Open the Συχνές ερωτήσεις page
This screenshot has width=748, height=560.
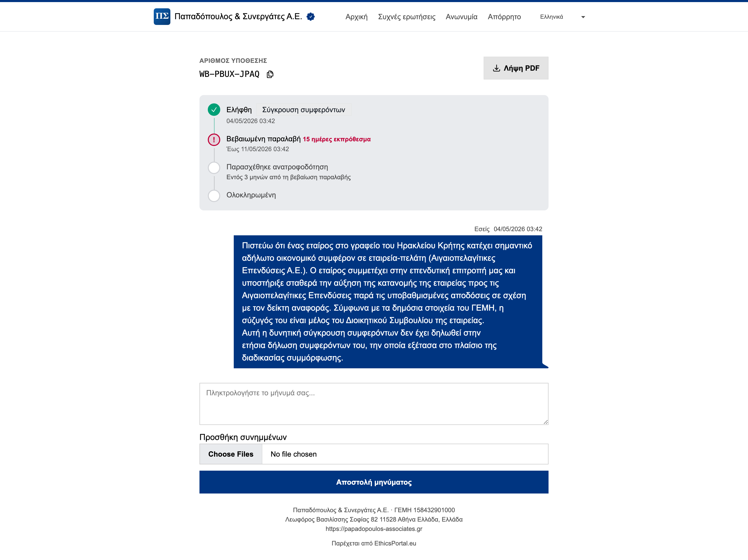[x=406, y=17]
